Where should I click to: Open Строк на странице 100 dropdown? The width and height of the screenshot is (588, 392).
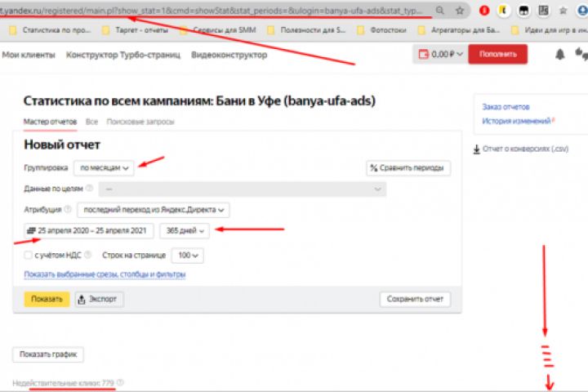(188, 256)
